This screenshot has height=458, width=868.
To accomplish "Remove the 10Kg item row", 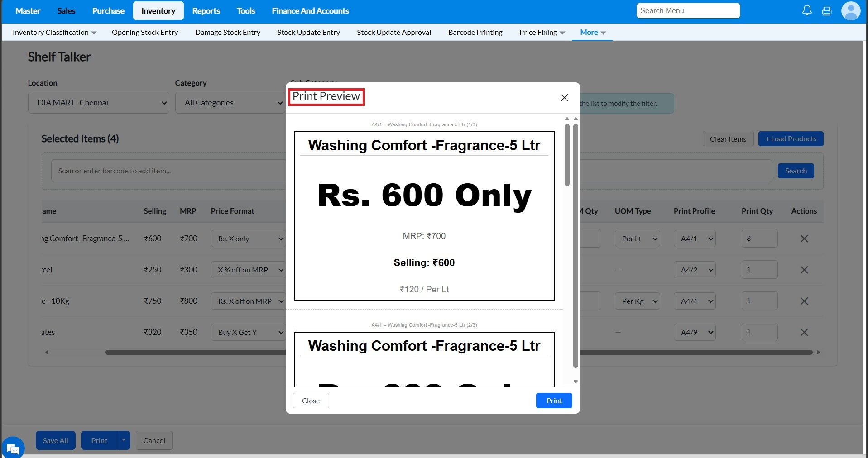I will click(x=804, y=301).
